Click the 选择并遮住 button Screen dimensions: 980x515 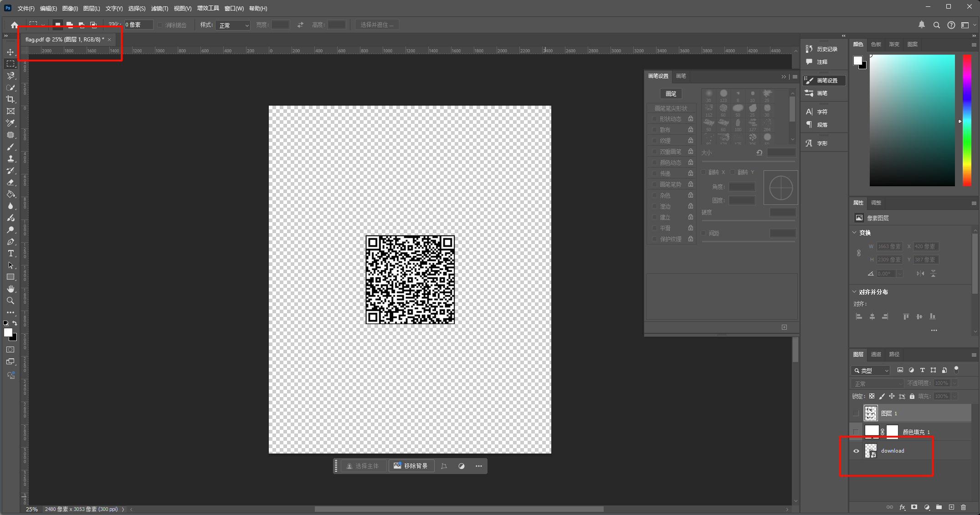pyautogui.click(x=377, y=25)
